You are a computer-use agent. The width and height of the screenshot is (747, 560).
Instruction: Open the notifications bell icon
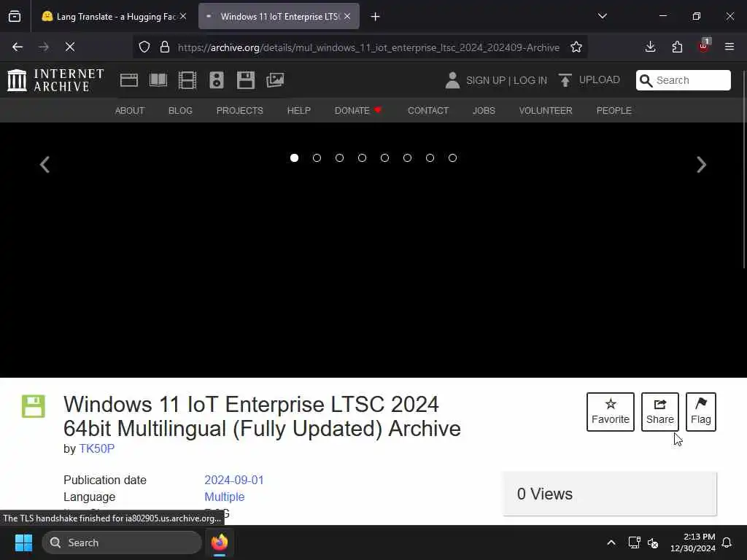pos(727,542)
